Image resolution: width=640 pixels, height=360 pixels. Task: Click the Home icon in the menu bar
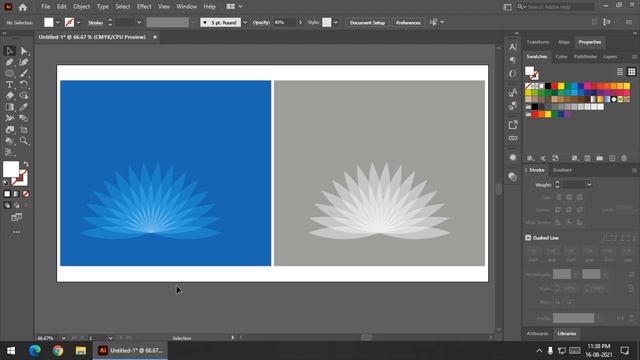pos(23,7)
